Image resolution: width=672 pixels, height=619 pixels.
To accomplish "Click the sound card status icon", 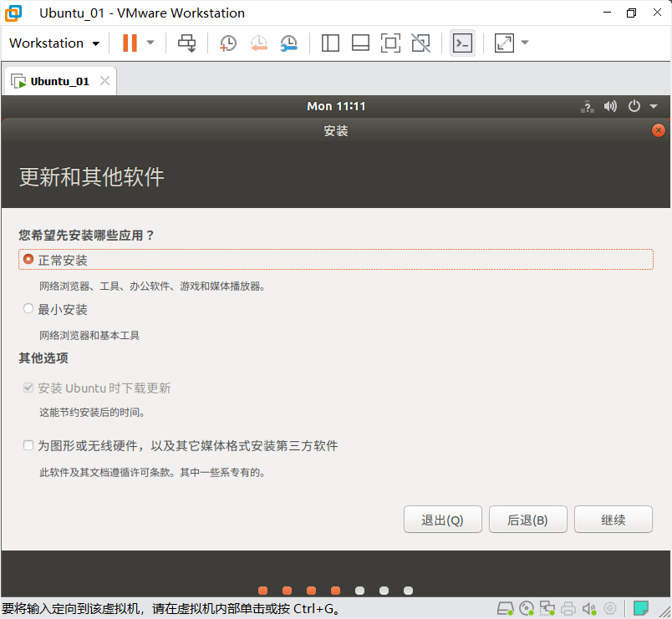I will (x=589, y=608).
